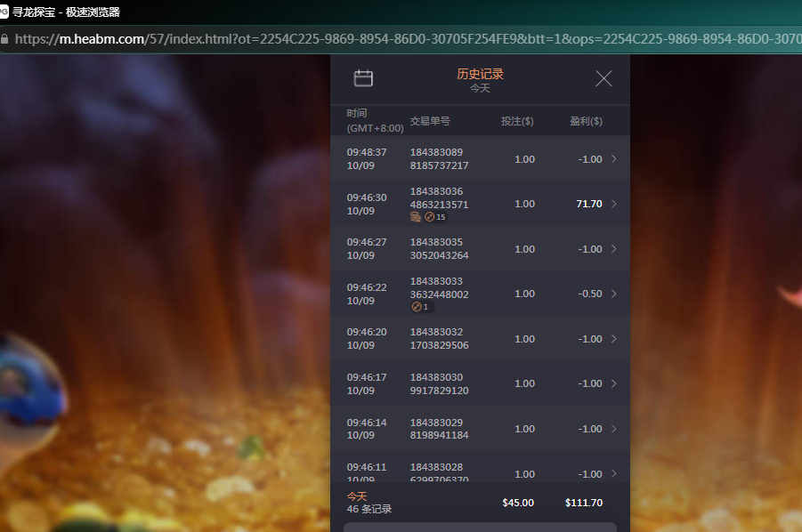Click the free spin badge showing 1

click(x=420, y=307)
